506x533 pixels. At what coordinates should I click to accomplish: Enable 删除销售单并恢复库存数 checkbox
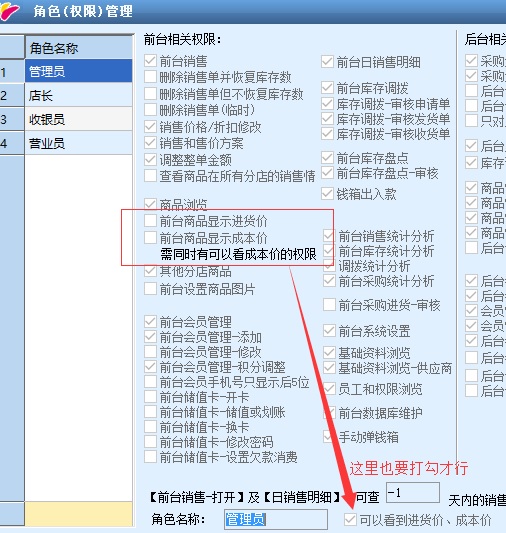click(150, 77)
